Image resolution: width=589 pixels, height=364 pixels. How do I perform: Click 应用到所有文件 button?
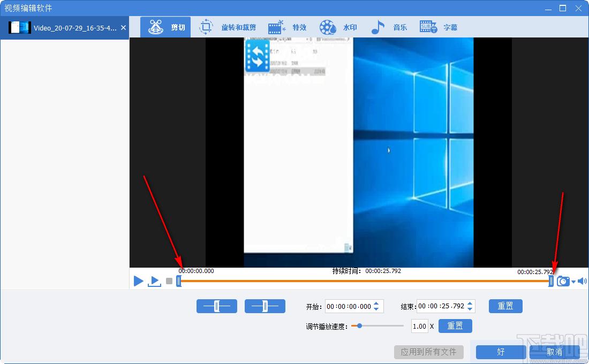point(428,352)
